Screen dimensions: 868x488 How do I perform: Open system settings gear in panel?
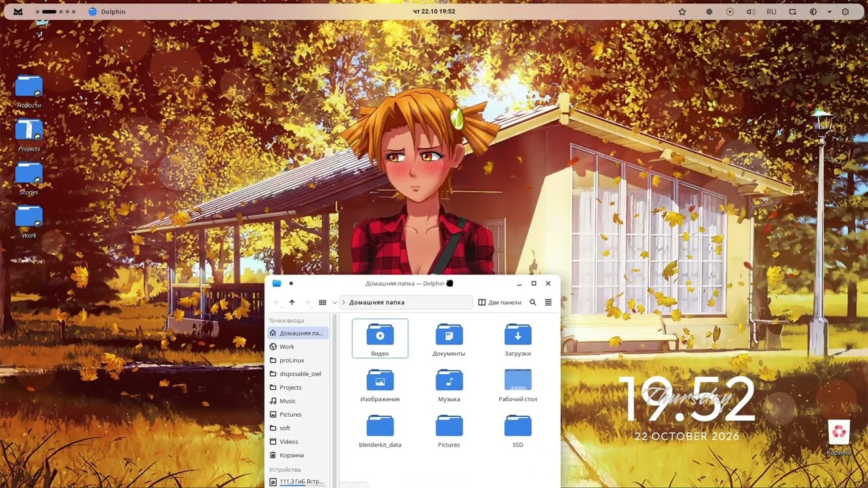(x=846, y=12)
